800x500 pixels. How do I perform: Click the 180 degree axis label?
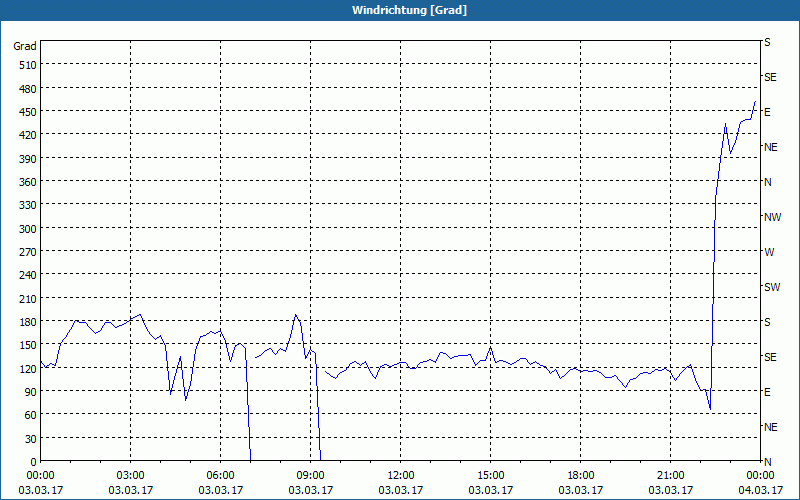(x=28, y=322)
